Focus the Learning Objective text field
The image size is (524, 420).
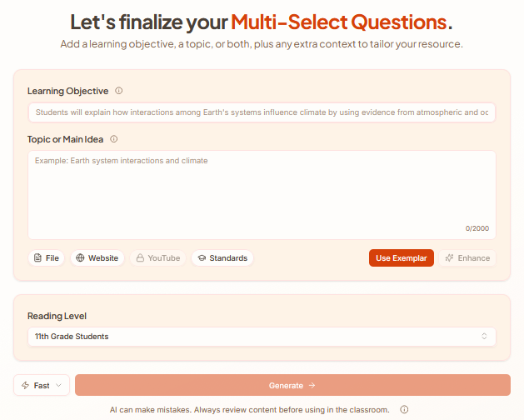[261, 112]
